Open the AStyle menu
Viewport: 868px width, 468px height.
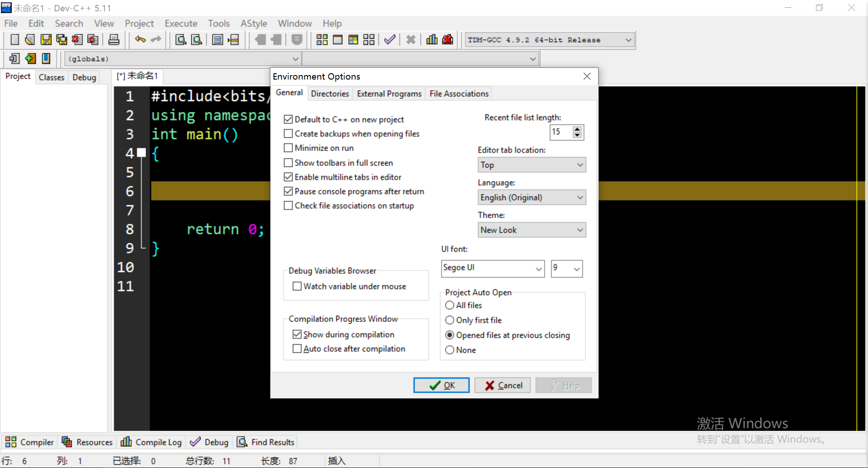coord(254,24)
